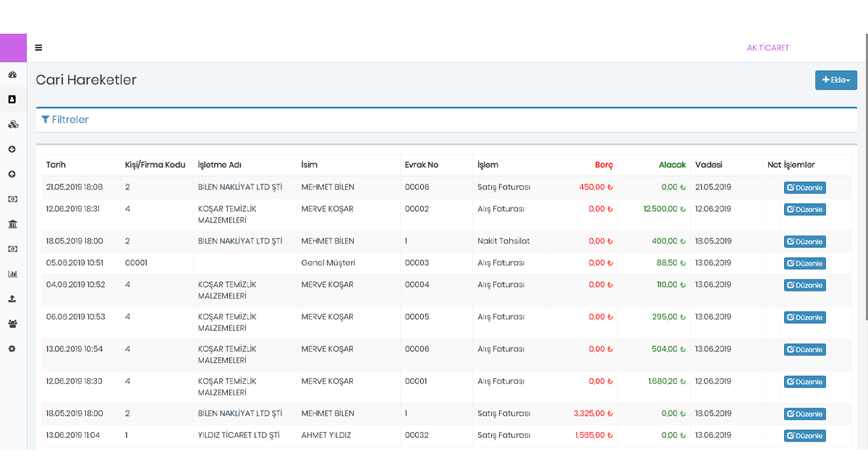The width and height of the screenshot is (868, 472).
Task: Click the 1.680,20 ₺ alacak amount
Action: tap(667, 381)
